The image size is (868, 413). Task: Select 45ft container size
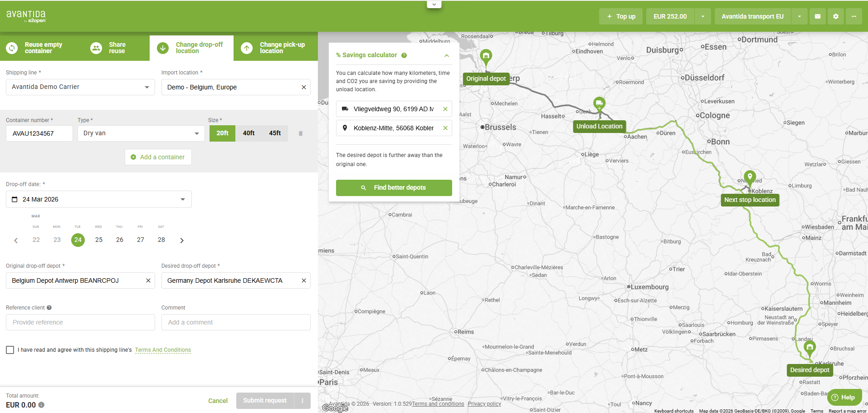pos(275,133)
